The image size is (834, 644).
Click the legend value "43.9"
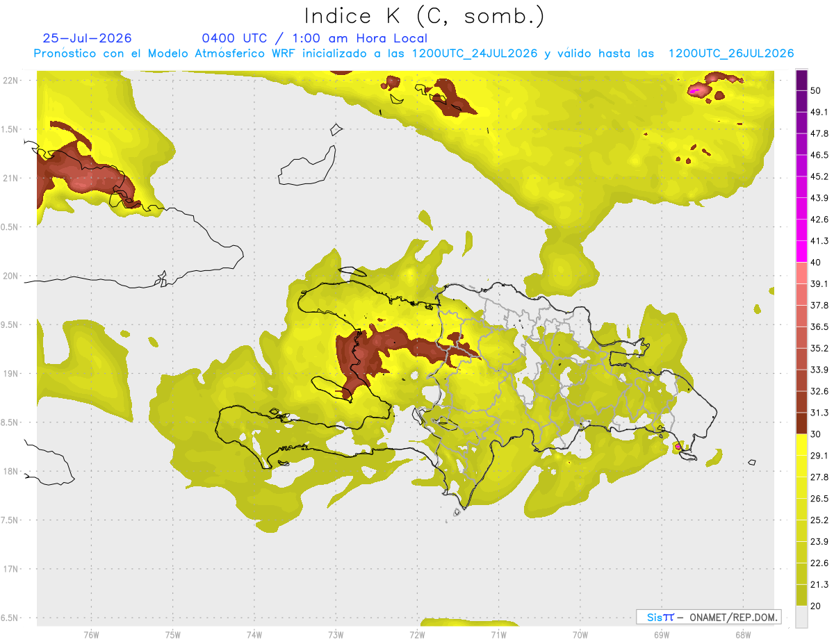click(x=820, y=198)
